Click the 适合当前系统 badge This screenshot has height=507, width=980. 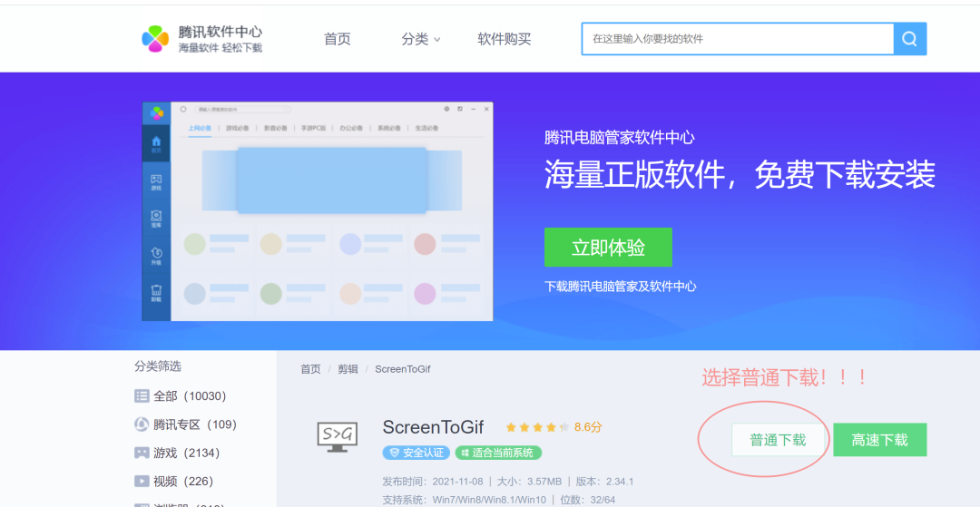tap(498, 453)
